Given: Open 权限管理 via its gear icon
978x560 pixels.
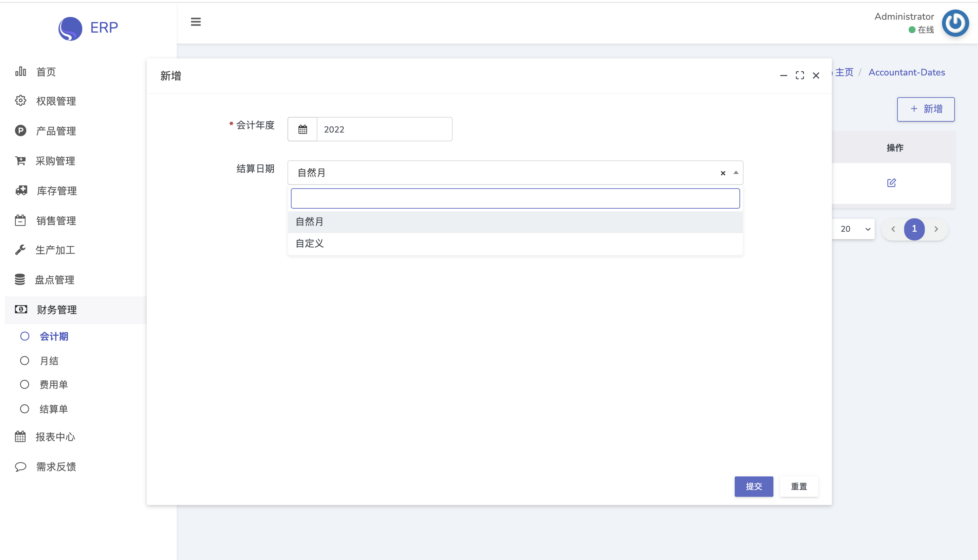Looking at the screenshot, I should tap(20, 101).
